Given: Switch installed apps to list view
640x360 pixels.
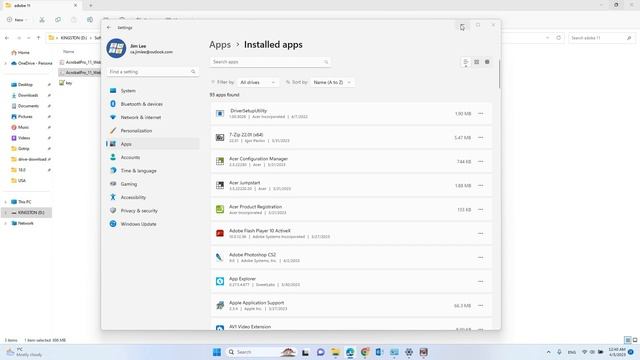Looking at the screenshot, I should click(x=466, y=62).
